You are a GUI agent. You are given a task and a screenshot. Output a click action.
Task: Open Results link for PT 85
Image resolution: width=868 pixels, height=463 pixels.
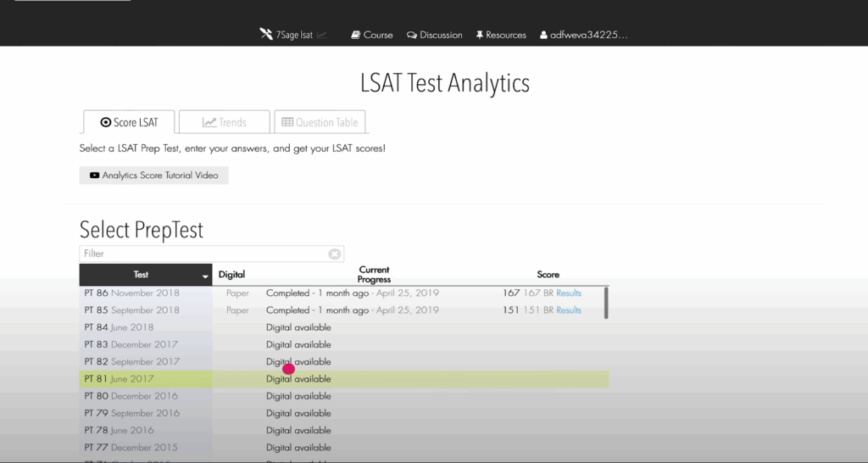[x=569, y=310]
